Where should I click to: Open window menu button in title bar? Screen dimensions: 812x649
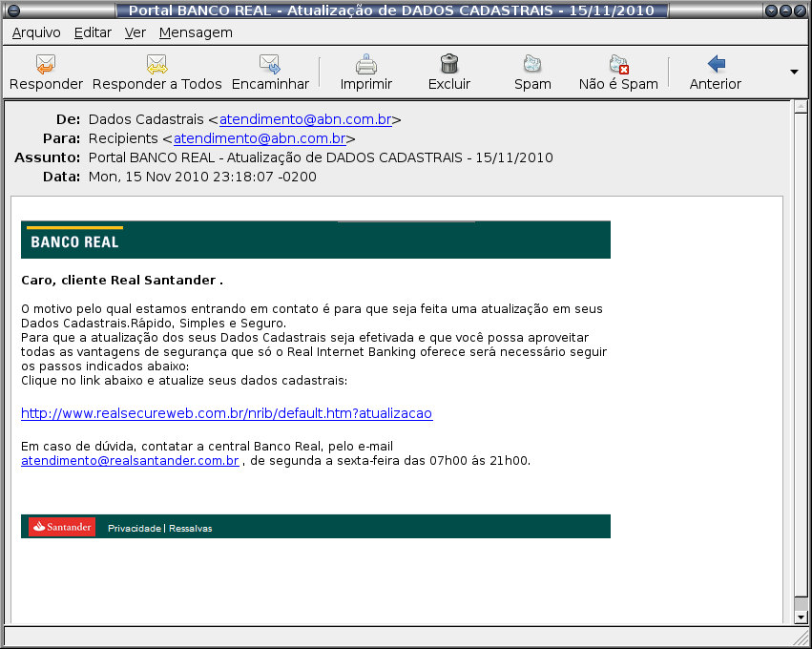13,10
